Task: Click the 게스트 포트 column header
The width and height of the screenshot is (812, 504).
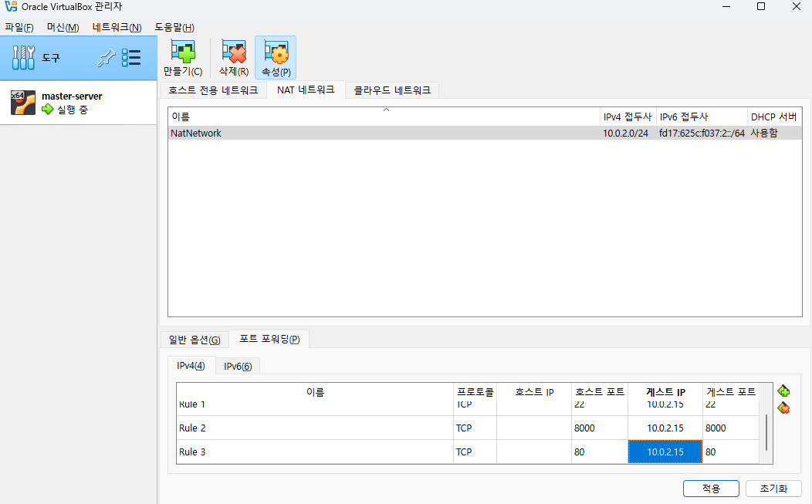Action: coord(731,392)
